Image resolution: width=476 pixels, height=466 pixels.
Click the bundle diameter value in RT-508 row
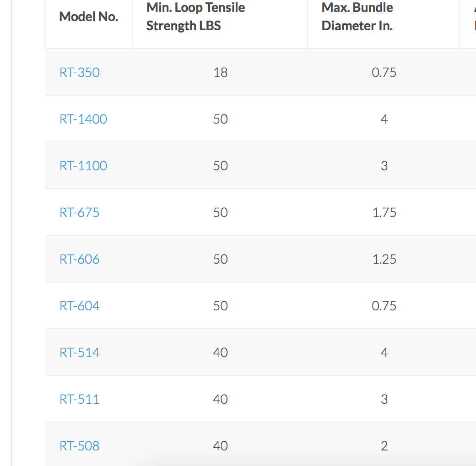coord(384,446)
